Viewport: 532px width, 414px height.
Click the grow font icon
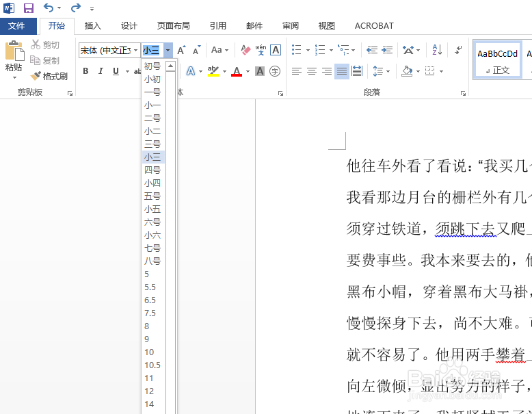click(181, 50)
